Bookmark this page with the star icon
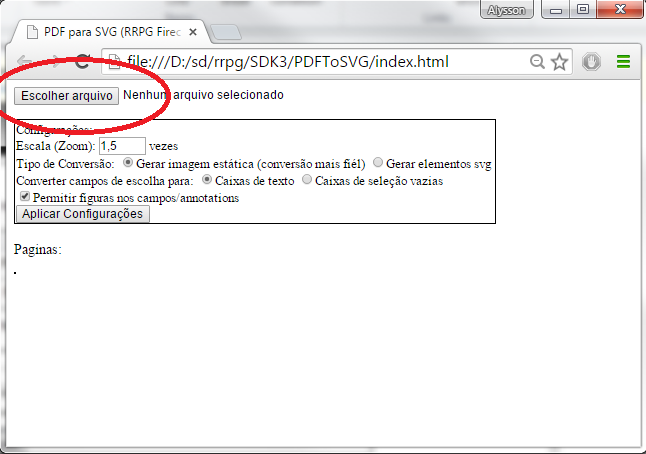The image size is (646, 454). pos(559,62)
